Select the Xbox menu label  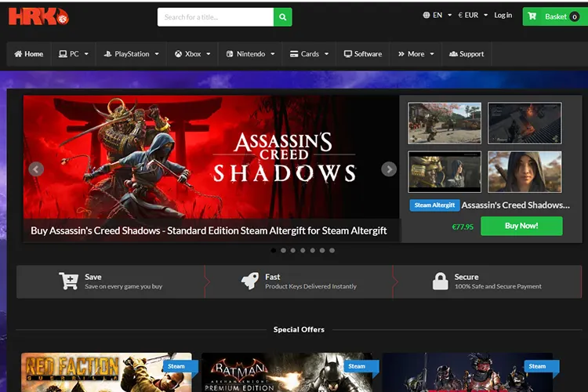(x=193, y=54)
